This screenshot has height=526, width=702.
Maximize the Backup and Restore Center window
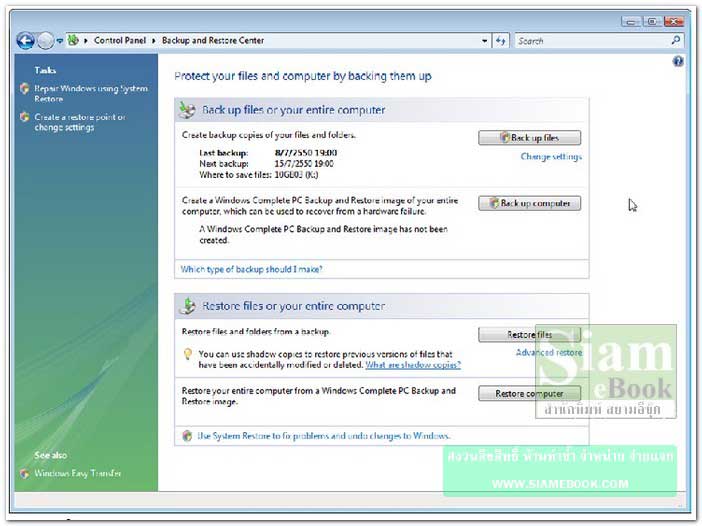pyautogui.click(x=652, y=21)
